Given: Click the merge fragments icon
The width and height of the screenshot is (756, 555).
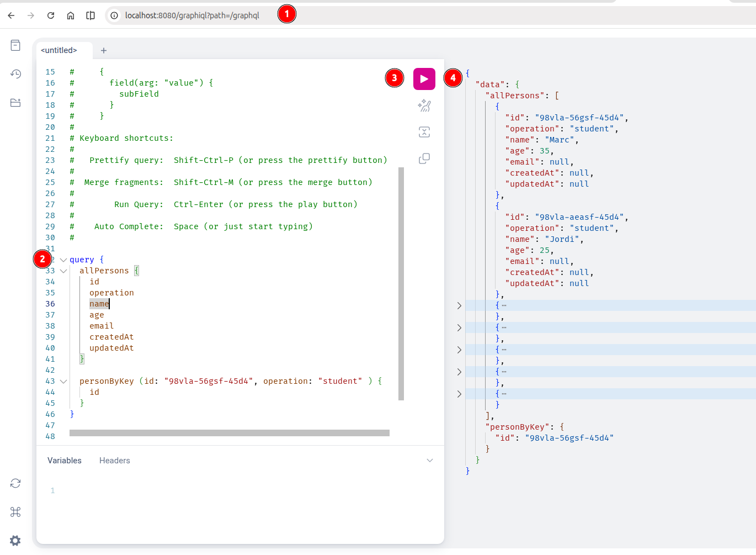Looking at the screenshot, I should (424, 132).
